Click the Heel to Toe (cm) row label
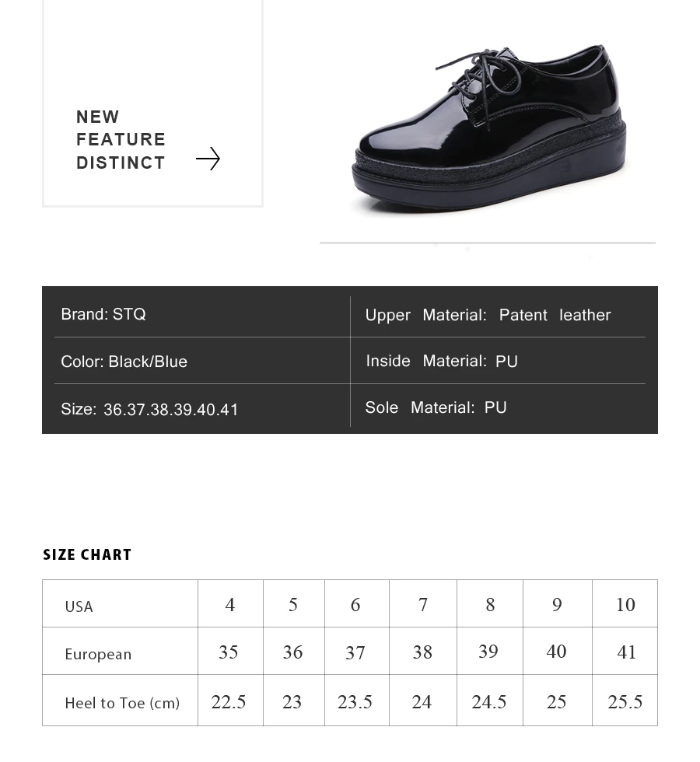The height and width of the screenshot is (762, 700). 122,703
